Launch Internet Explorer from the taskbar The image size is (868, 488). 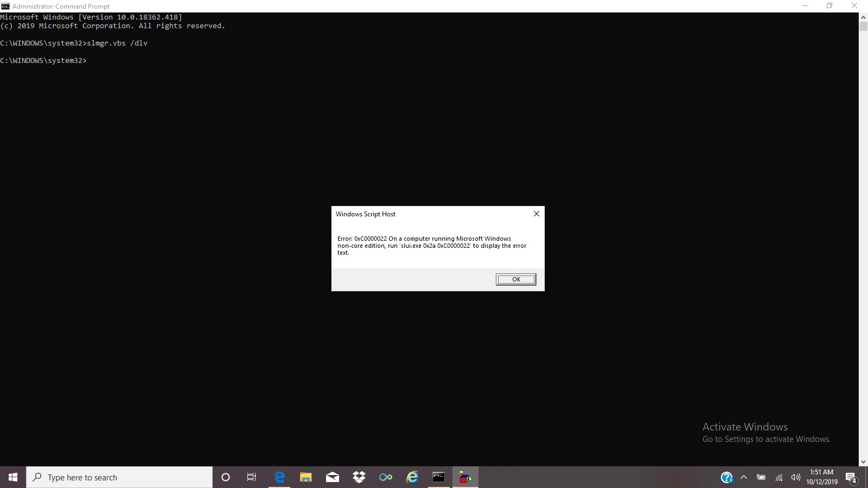[412, 477]
